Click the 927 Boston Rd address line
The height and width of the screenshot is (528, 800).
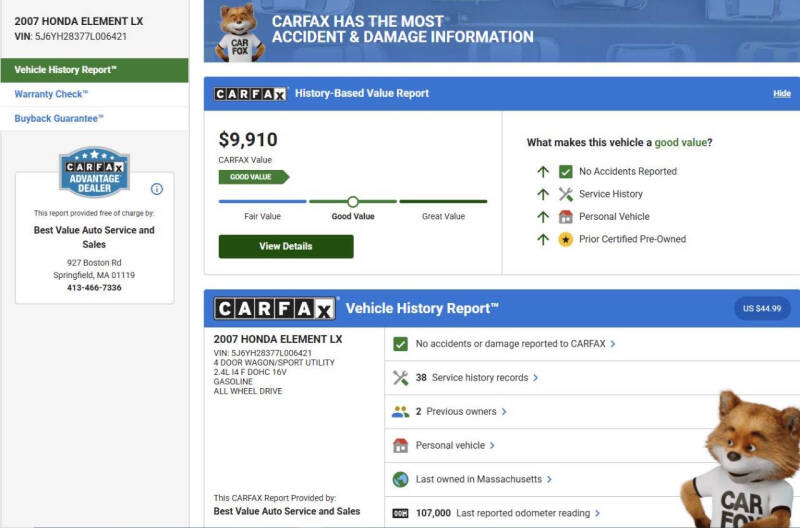(x=94, y=263)
